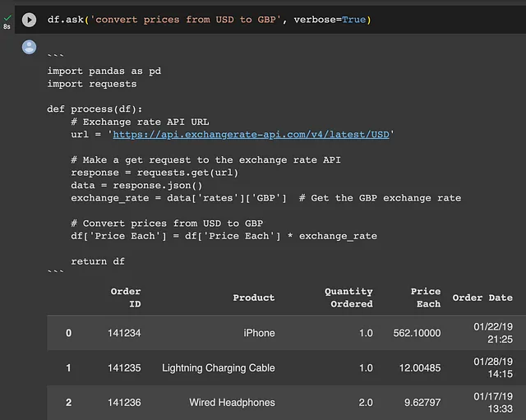Click the 'data = response.json()' line

click(136, 186)
